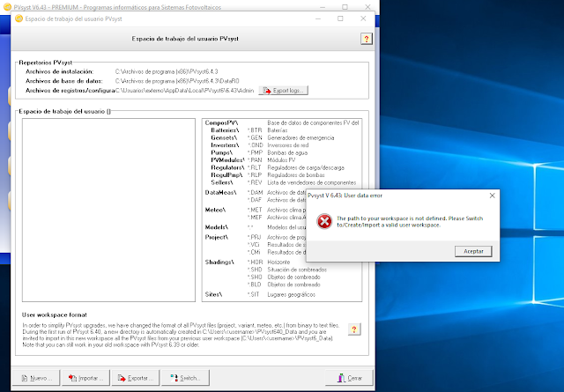Screen dimensions: 564x392
Task: Select Shadings\ folder entry
Action: pyautogui.click(x=219, y=262)
